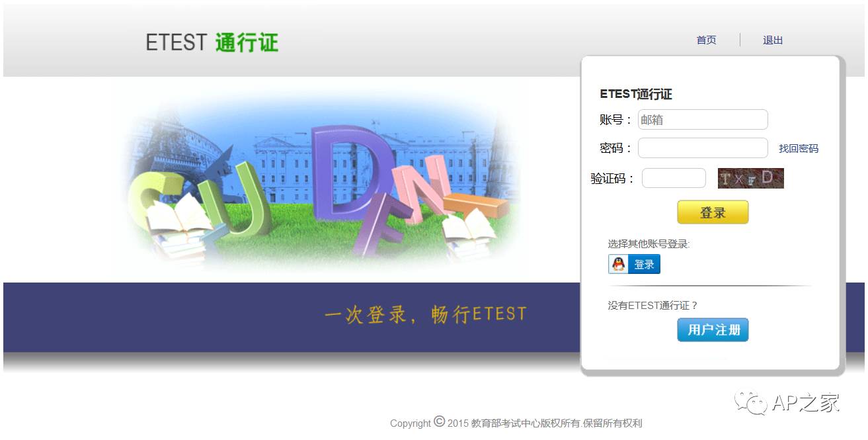Viewport: 868px width, 440px height.
Task: Focus the 密码 password input field
Action: [703, 148]
